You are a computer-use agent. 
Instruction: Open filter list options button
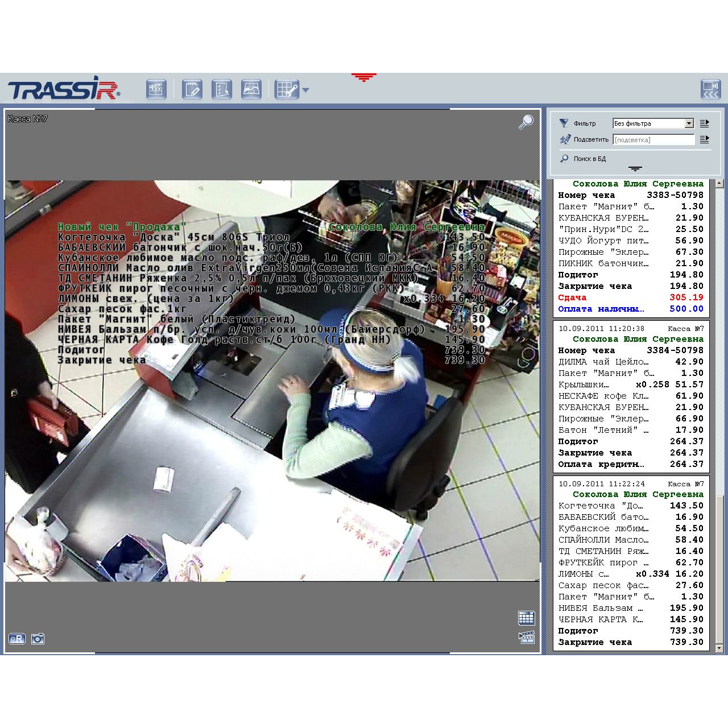click(x=704, y=123)
